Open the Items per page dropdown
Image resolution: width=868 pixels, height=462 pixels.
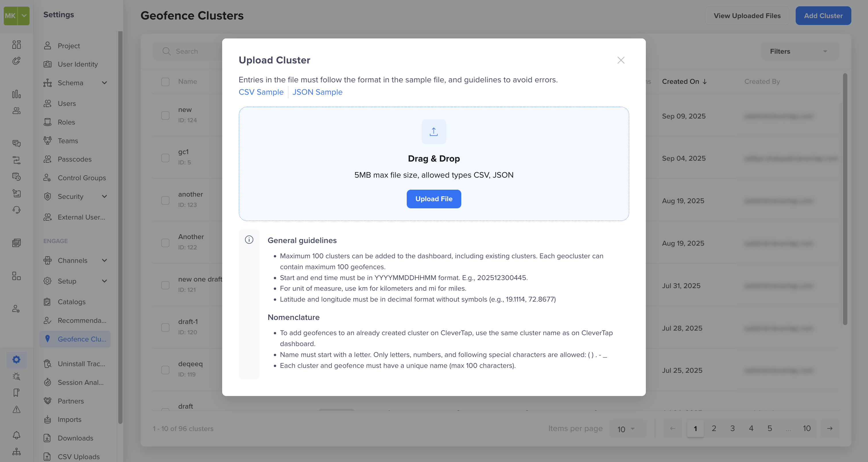tap(626, 428)
